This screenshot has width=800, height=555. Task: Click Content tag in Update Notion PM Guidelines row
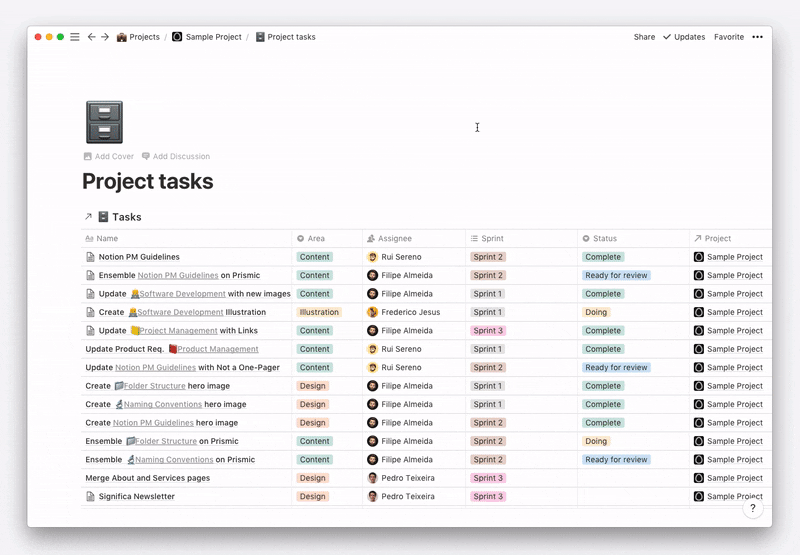click(314, 367)
